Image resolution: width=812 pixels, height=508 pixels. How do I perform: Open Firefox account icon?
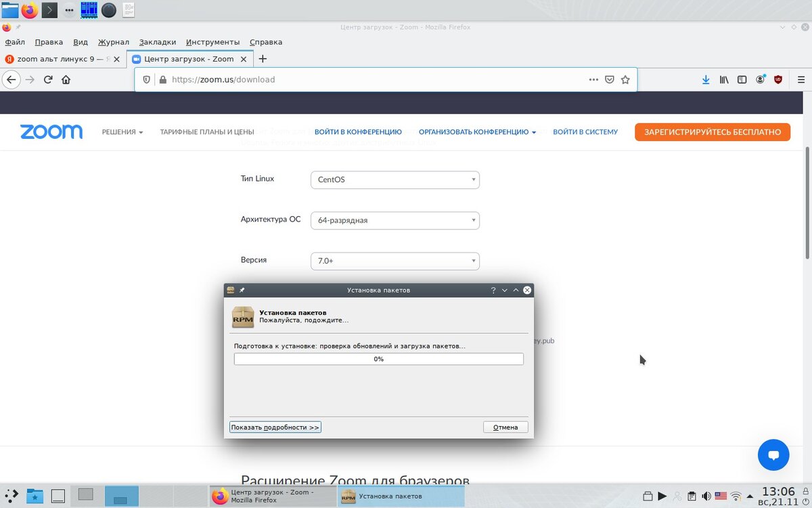point(761,79)
